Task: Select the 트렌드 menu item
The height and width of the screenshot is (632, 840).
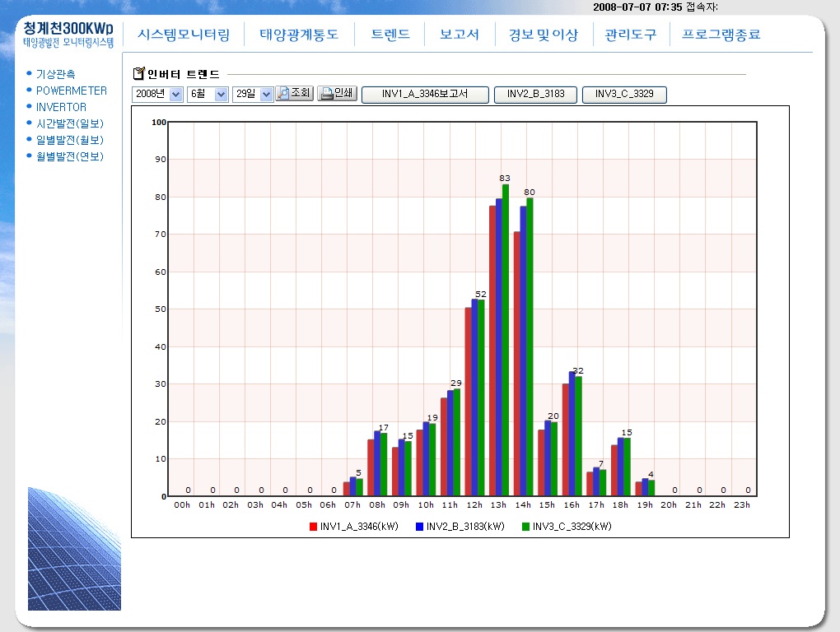Action: coord(390,35)
